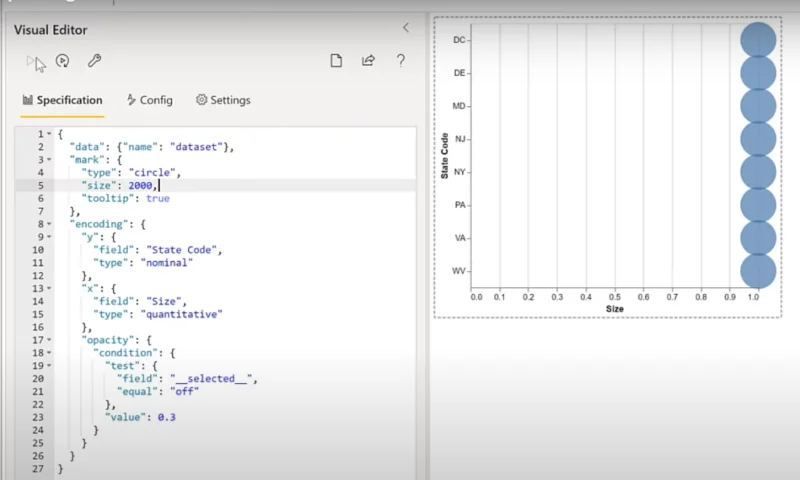Click the "circle" mark type value

152,172
